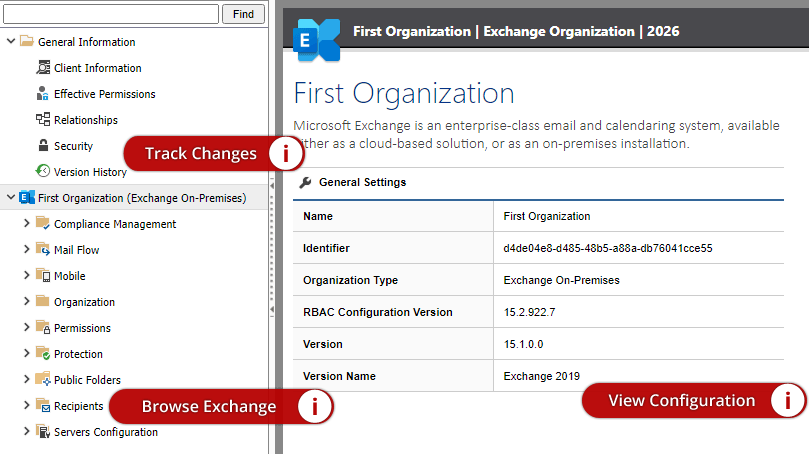The width and height of the screenshot is (809, 454).
Task: Expand Protection node
Action: click(27, 353)
